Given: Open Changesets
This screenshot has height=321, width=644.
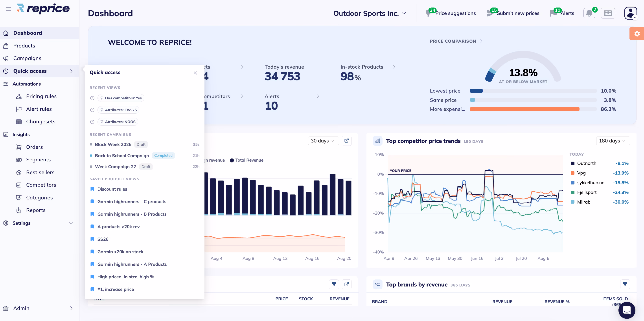Looking at the screenshot, I should click(x=41, y=122).
